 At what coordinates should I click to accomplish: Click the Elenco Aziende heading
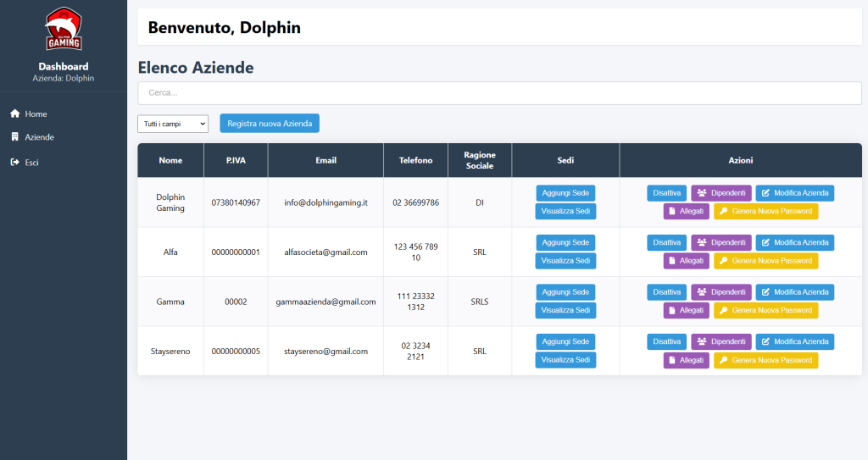[x=196, y=68]
